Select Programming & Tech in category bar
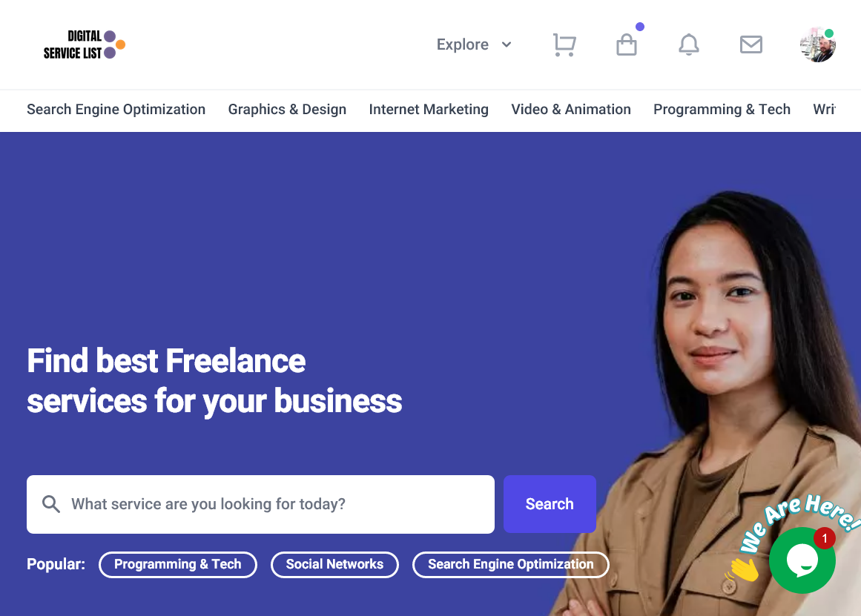861x616 pixels. (x=722, y=109)
